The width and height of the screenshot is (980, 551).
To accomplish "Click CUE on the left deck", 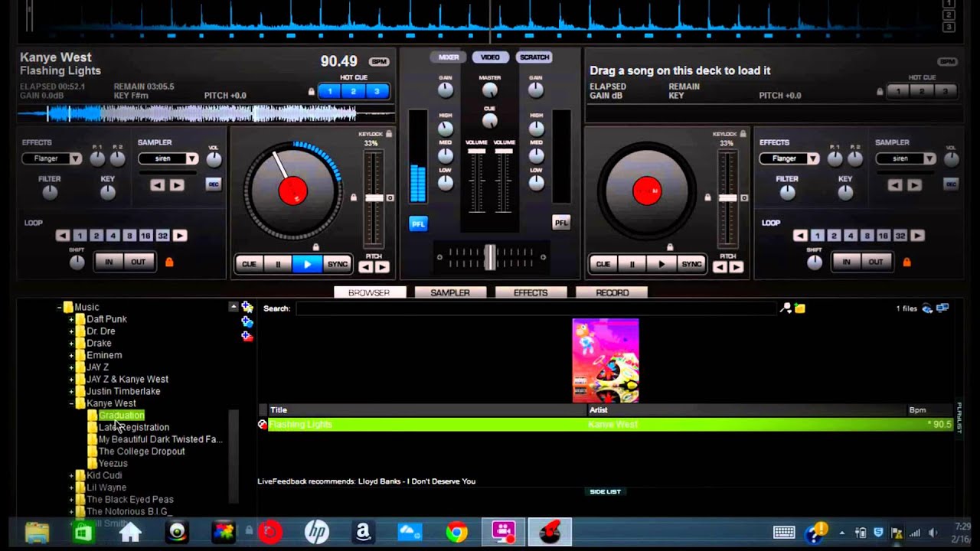I will tap(249, 264).
